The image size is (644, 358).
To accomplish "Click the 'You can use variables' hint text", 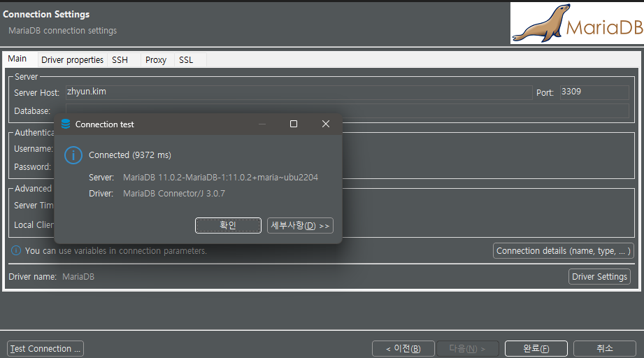I will pos(116,251).
